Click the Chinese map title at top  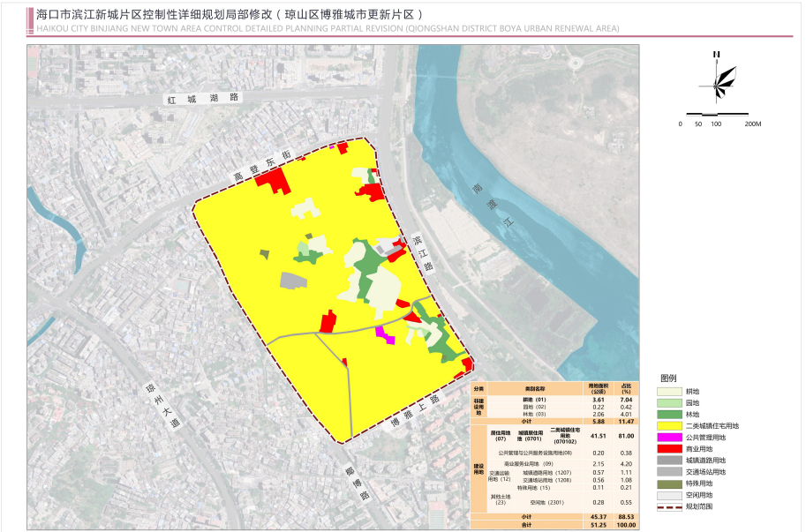click(x=230, y=14)
